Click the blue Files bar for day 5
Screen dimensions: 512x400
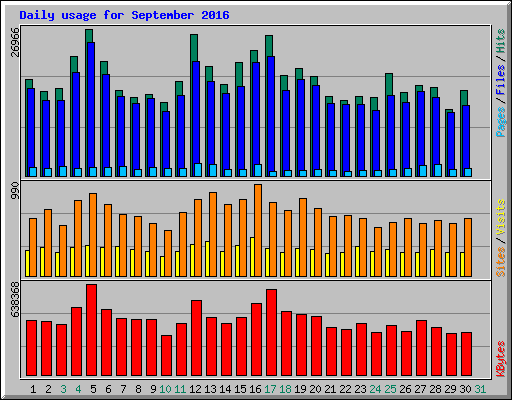click(91, 105)
